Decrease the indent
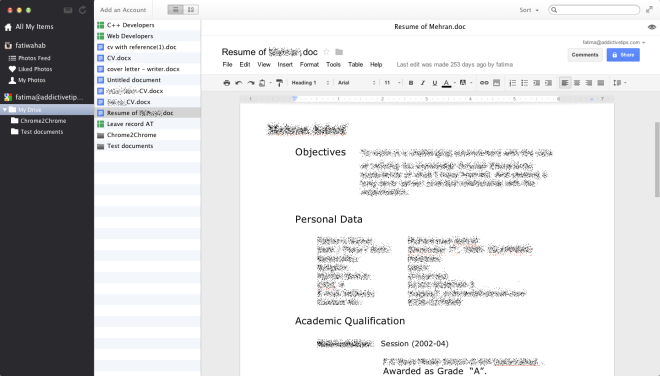660x376 pixels. pyautogui.click(x=536, y=83)
